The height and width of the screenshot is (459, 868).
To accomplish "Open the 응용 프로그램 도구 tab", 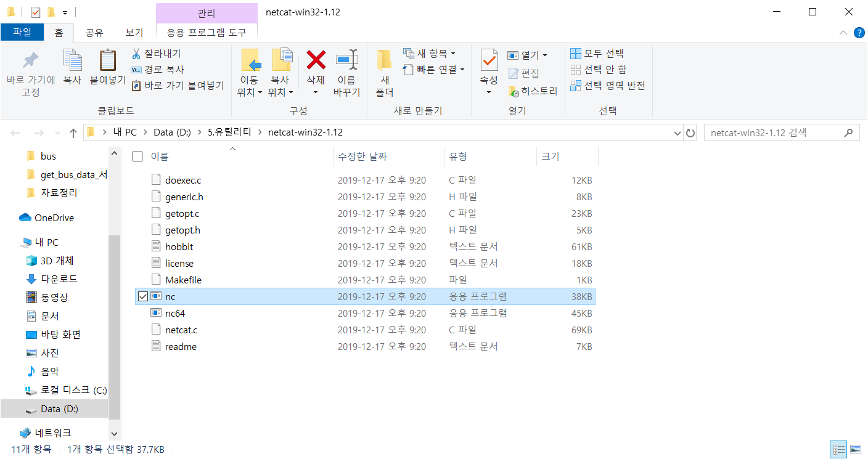I will tap(207, 33).
